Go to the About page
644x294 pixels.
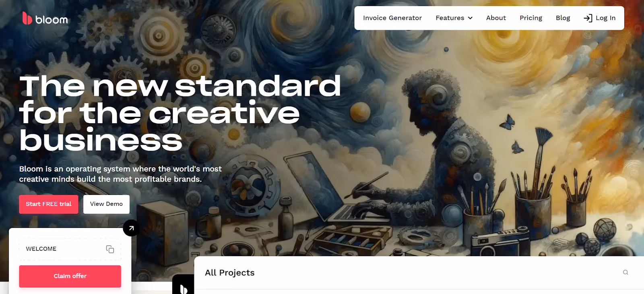(x=496, y=18)
